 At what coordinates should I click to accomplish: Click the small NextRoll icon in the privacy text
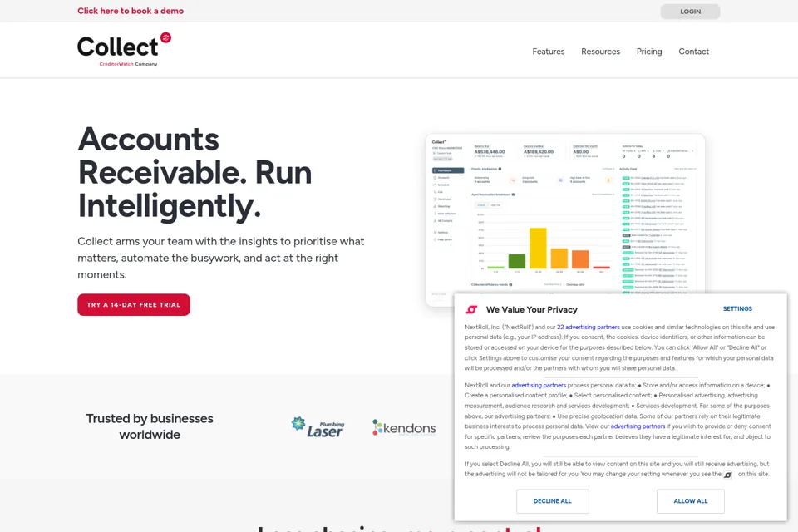728,475
